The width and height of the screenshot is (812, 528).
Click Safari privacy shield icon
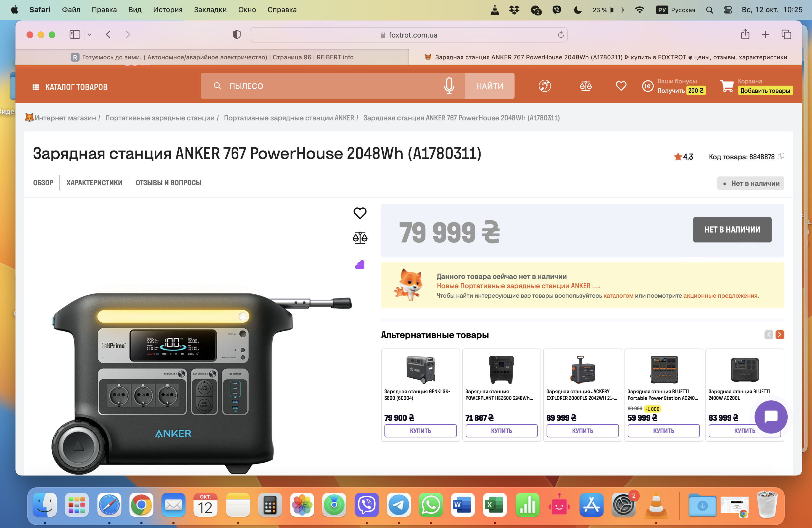pos(236,35)
